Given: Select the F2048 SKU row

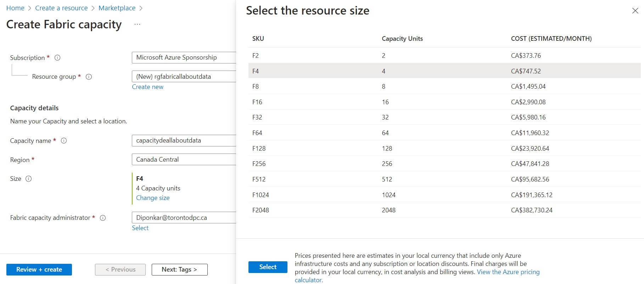Looking at the screenshot, I should (x=444, y=210).
